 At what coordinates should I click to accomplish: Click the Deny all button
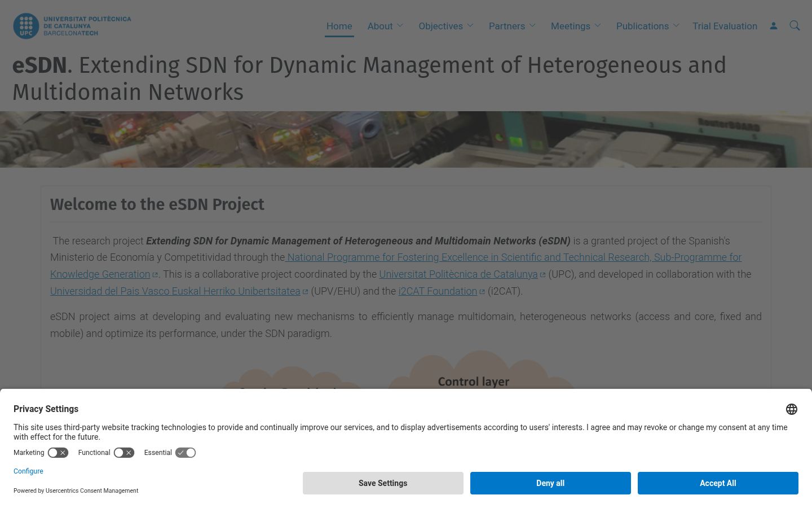point(550,483)
